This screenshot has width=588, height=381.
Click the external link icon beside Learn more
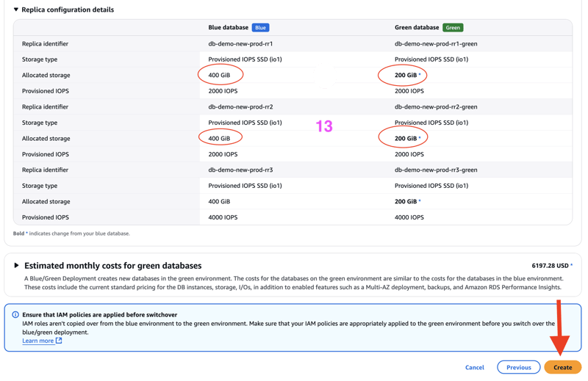pos(59,341)
